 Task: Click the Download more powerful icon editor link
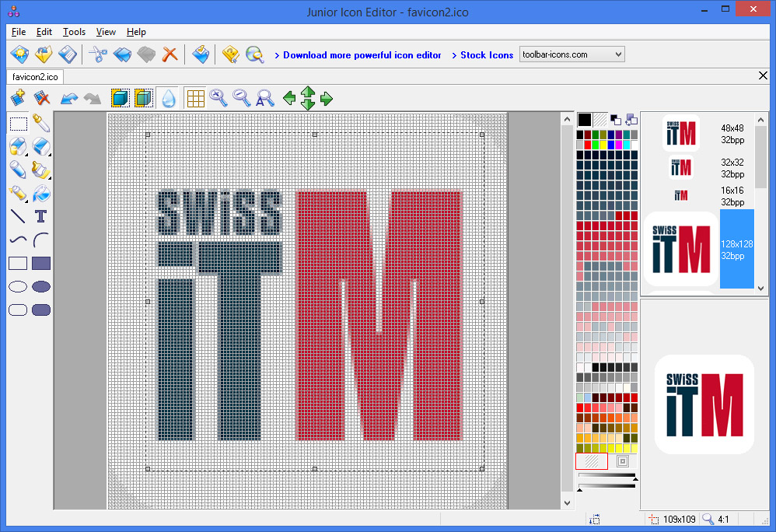coord(362,54)
